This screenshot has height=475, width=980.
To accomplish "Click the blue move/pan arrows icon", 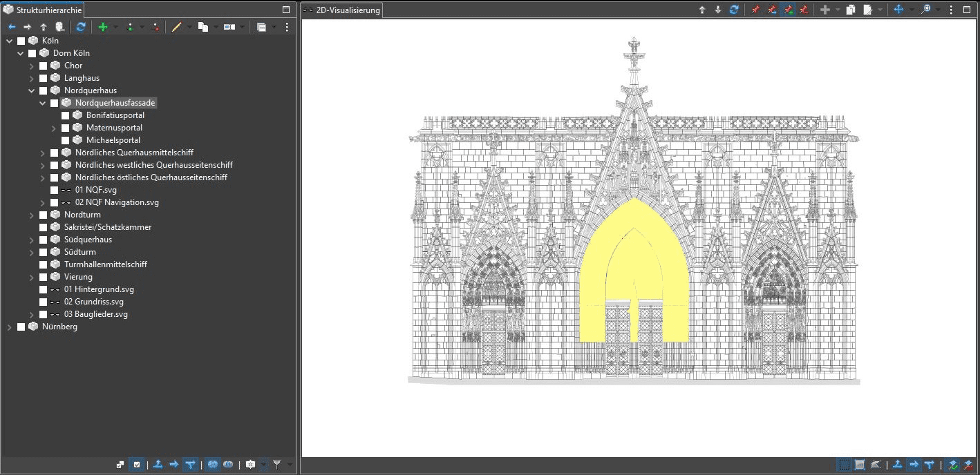I will (898, 10).
